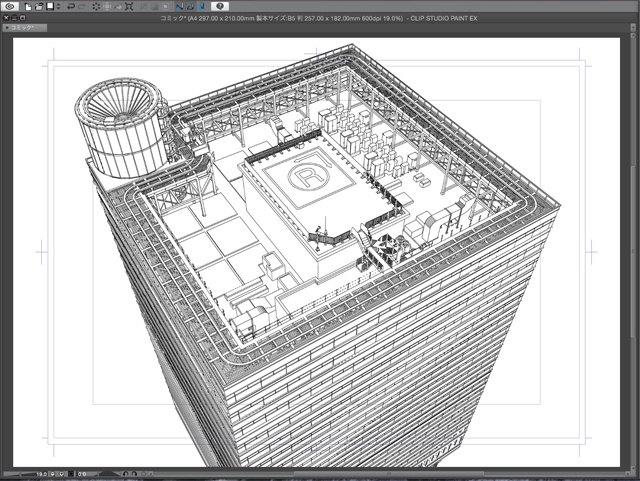This screenshot has width=640, height=481.
Task: Click Show selection border icon
Action: (165, 7)
